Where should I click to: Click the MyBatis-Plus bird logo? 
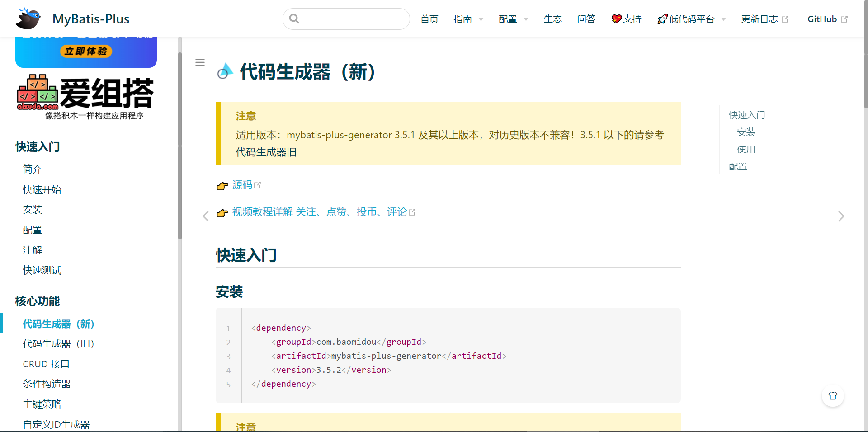click(x=28, y=19)
